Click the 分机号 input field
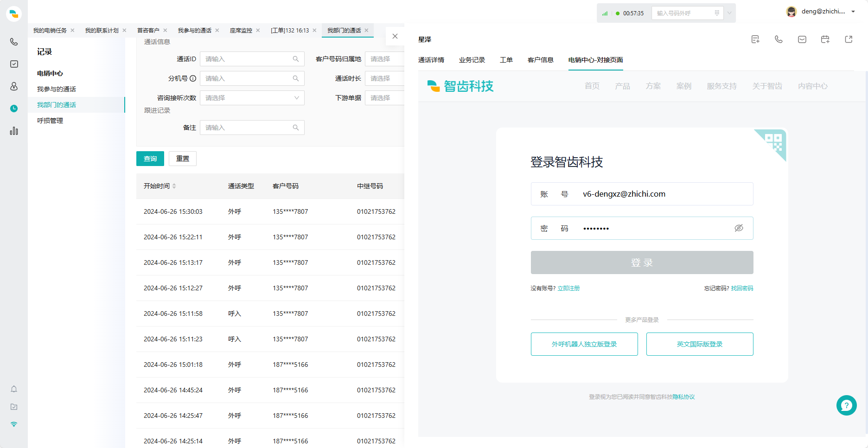This screenshot has width=868, height=448. (x=252, y=78)
